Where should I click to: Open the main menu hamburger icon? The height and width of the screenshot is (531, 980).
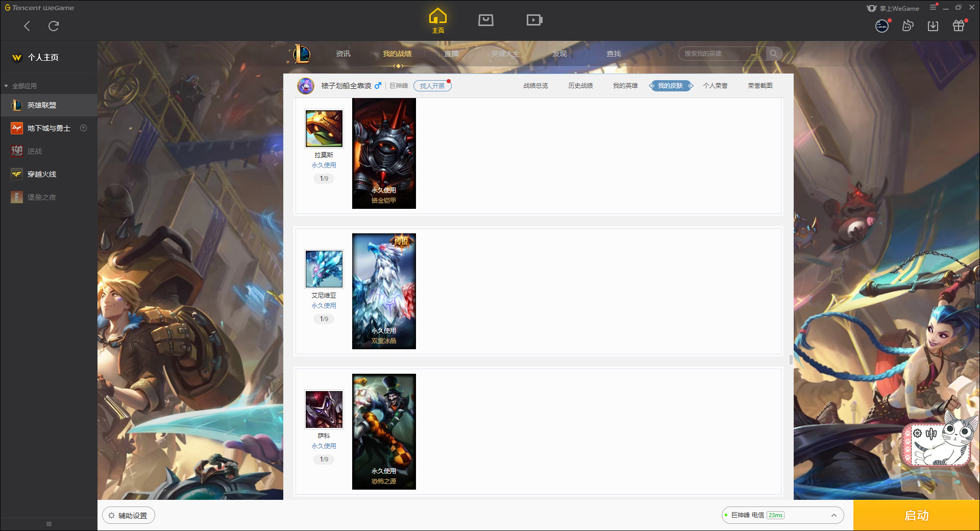pyautogui.click(x=933, y=7)
